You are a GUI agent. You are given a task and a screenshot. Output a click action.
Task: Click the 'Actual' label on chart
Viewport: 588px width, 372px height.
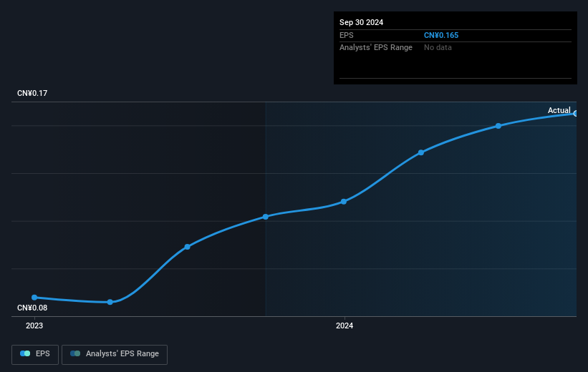559,110
